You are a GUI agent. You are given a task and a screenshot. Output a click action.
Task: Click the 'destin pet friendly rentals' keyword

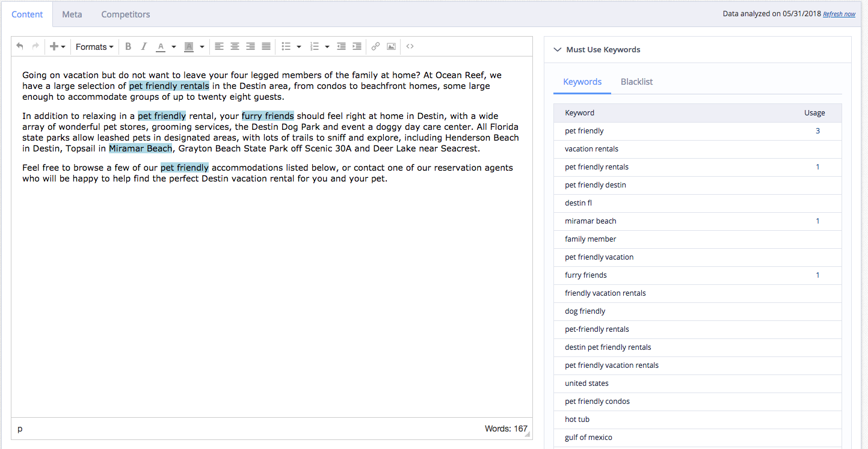coord(608,347)
